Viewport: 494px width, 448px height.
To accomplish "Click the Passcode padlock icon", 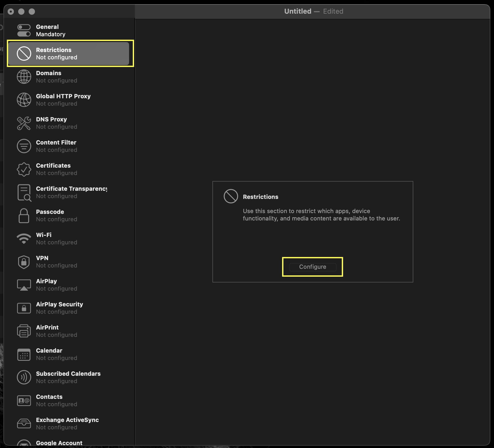I will point(24,215).
